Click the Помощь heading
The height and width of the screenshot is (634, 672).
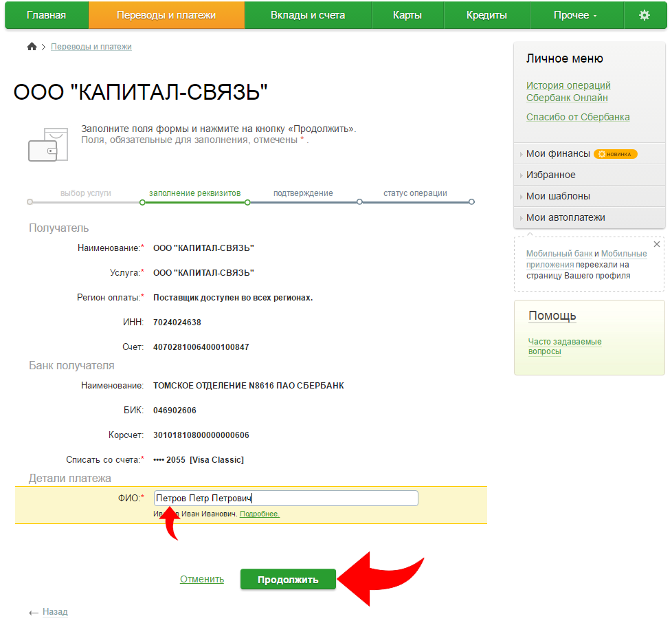[x=552, y=316]
